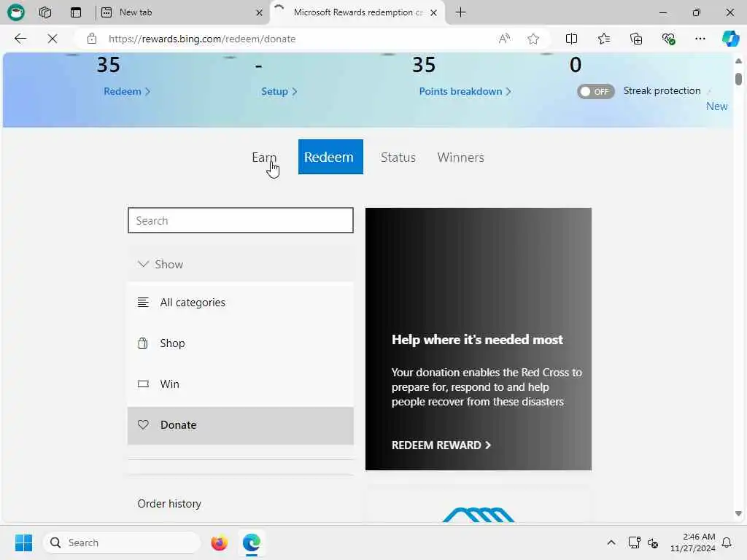This screenshot has height=560, width=747.
Task: View site information lock icon
Action: tap(92, 39)
